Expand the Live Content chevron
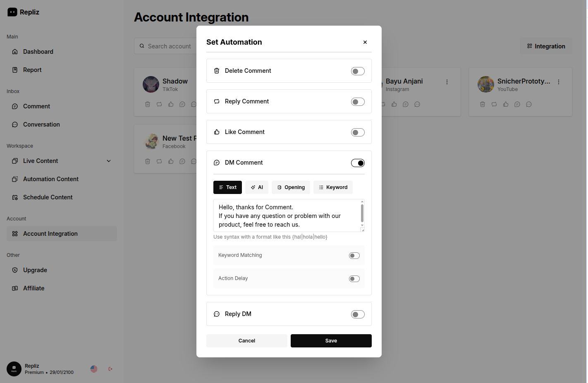The width and height of the screenshot is (588, 383). [x=109, y=161]
